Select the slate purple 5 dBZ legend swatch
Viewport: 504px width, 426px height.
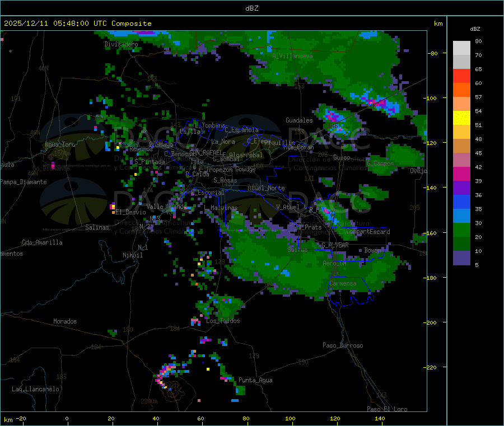point(461,258)
